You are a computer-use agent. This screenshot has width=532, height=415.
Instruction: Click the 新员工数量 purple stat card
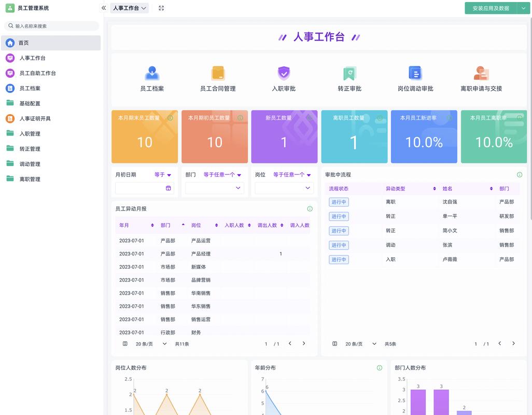284,136
